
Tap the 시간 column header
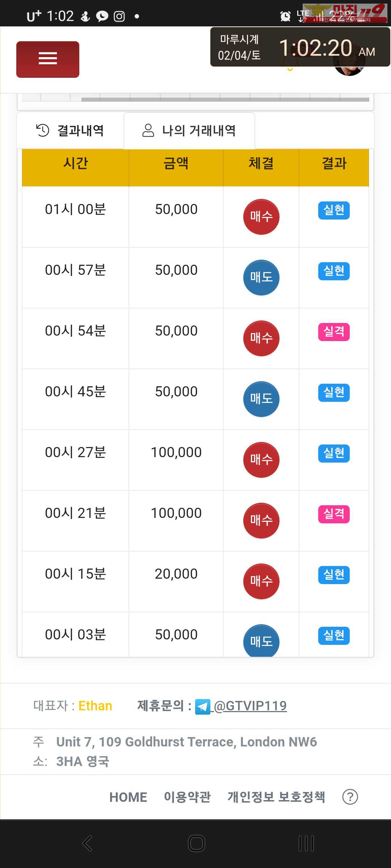75,163
